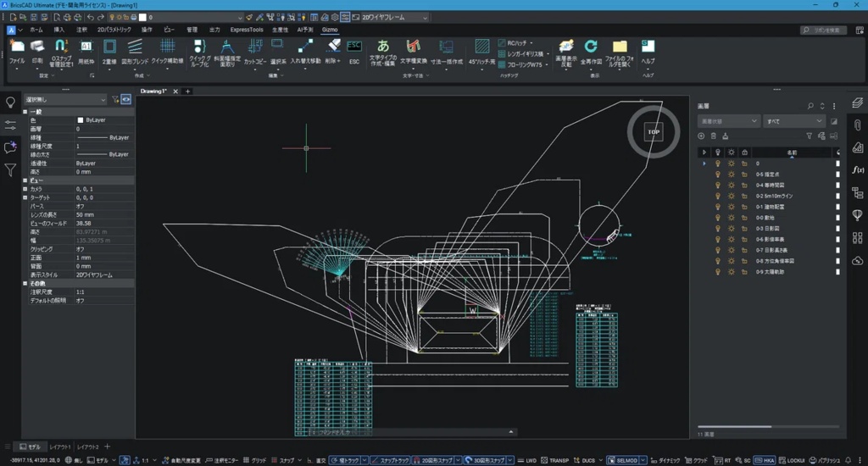Click the リボンを検索 search field

click(x=824, y=30)
